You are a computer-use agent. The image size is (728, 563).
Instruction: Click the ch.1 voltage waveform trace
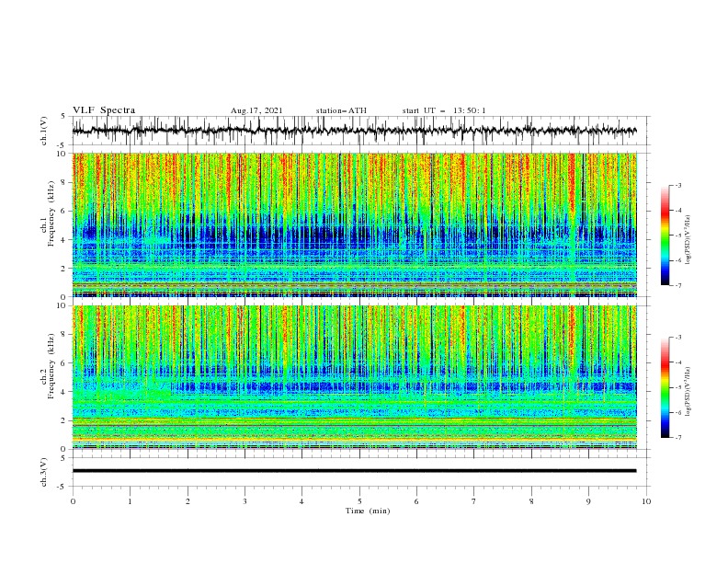[354, 131]
